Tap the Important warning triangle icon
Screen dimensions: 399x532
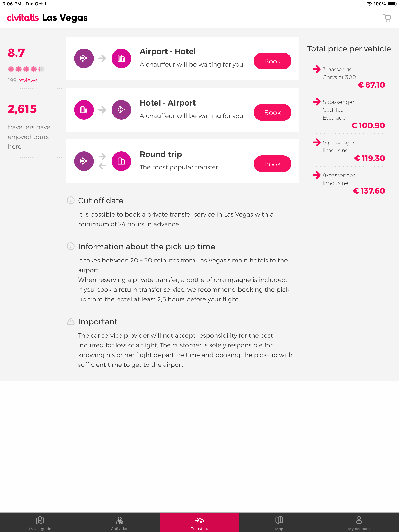71,321
